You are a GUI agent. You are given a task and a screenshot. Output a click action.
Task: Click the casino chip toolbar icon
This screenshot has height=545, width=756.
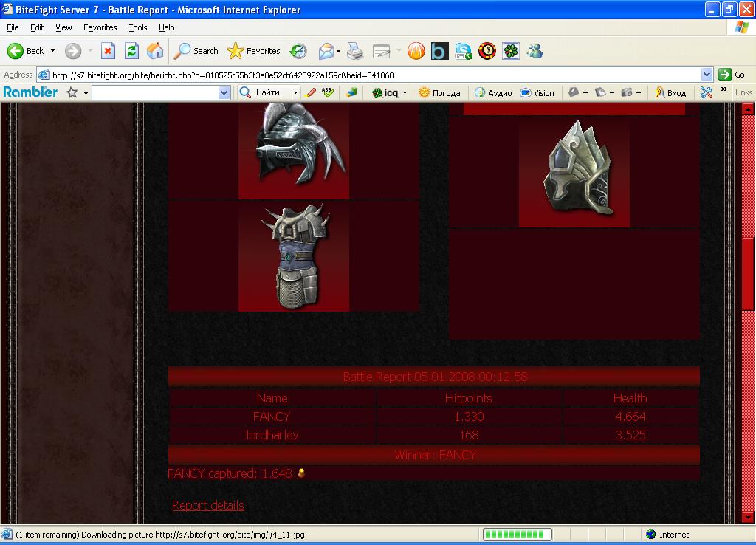487,51
